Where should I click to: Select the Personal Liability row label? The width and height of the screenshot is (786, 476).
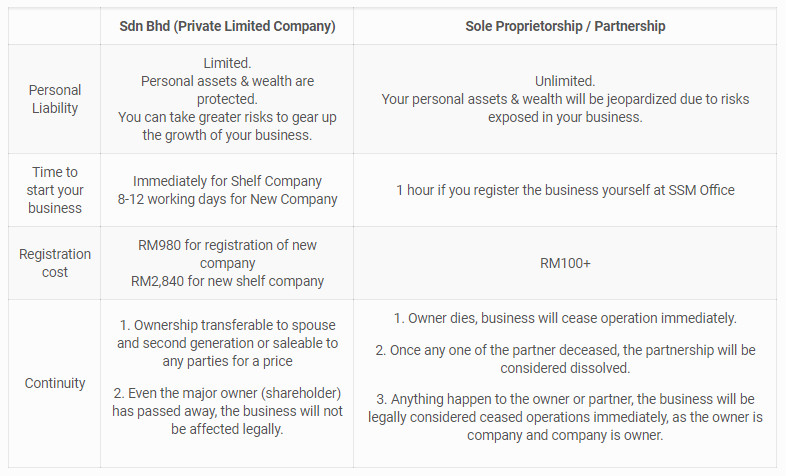[55, 99]
